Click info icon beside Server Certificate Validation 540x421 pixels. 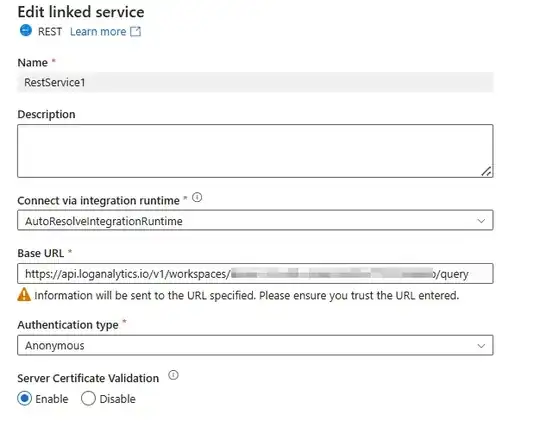(x=173, y=375)
